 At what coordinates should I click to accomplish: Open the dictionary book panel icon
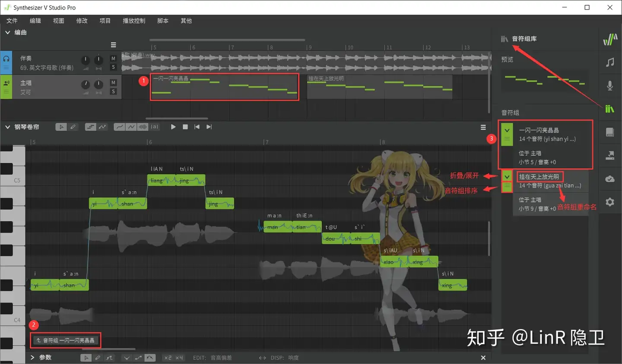coord(610,132)
